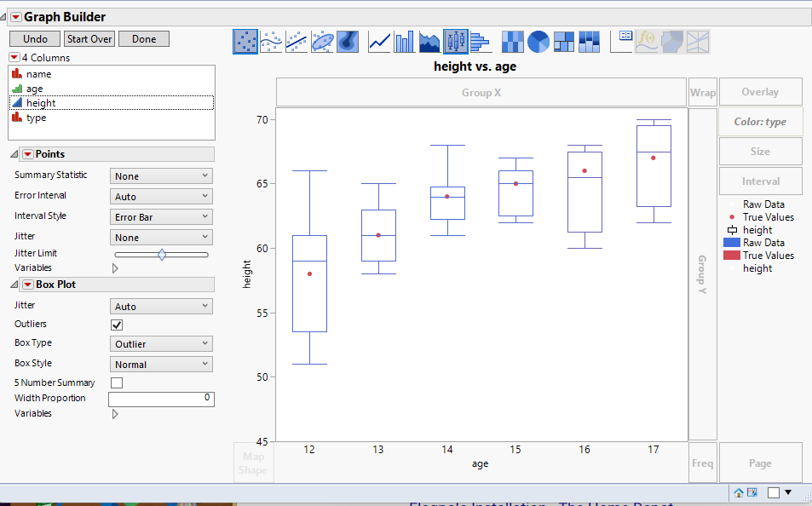Enable the 5 Number Summary option
Viewport: 812px width, 506px height.
click(116, 382)
